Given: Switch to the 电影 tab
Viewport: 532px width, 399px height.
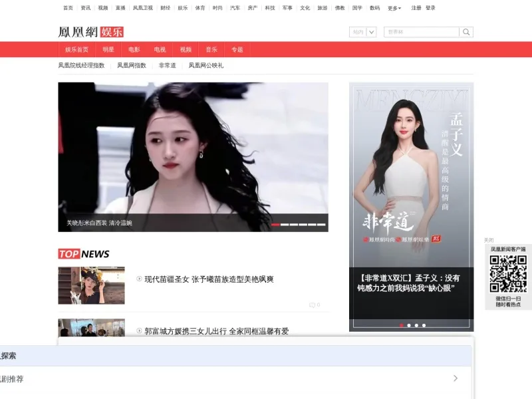Looking at the screenshot, I should pyautogui.click(x=134, y=49).
